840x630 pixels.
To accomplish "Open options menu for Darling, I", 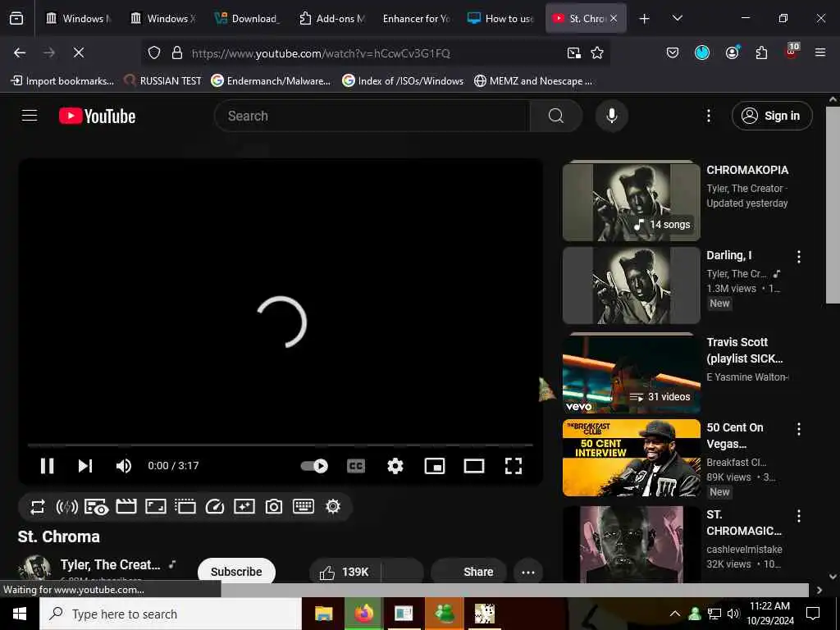I will 799,257.
